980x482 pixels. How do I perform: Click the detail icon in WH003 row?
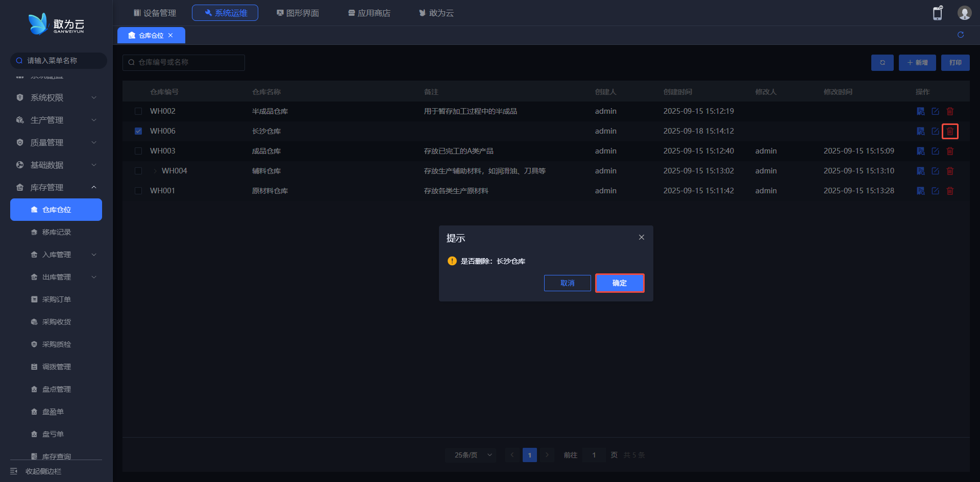pos(920,151)
